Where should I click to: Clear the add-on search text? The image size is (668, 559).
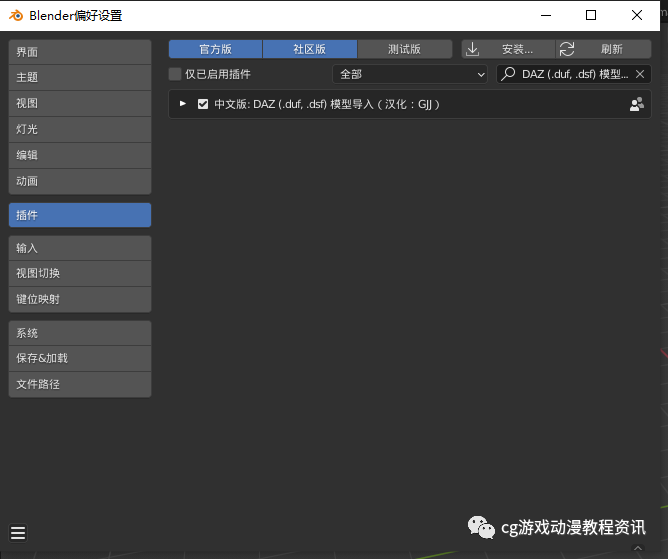click(640, 74)
